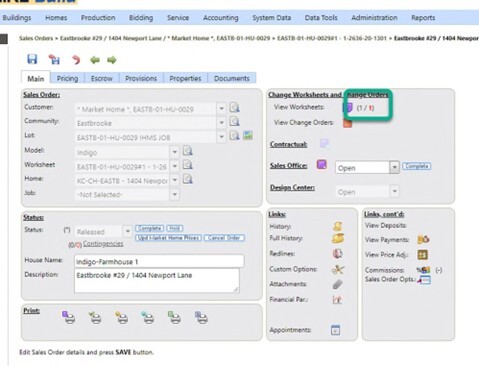Viewport: 479px width, 366px height.
Task: Open the Lot lookup magnifier icon
Action: pyautogui.click(x=235, y=136)
